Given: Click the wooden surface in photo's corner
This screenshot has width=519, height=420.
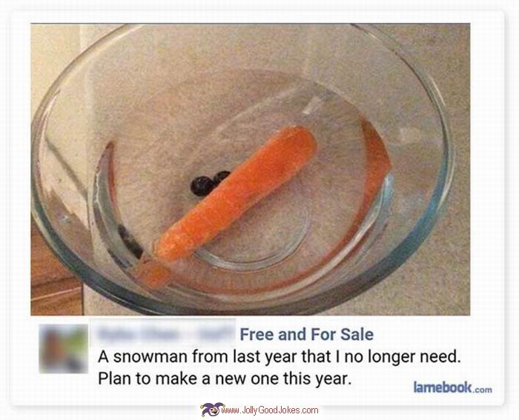Looking at the screenshot, I should [x=56, y=279].
